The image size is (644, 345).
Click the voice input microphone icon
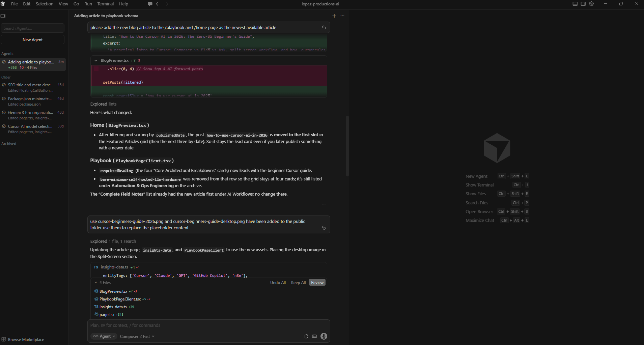point(324,336)
